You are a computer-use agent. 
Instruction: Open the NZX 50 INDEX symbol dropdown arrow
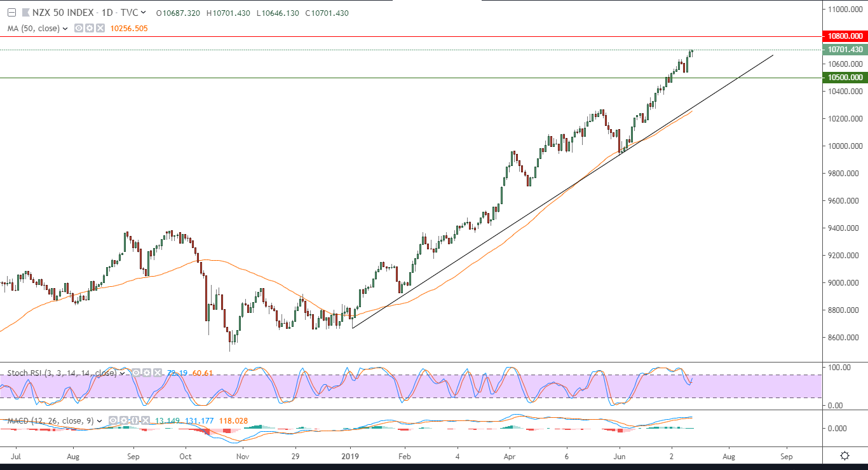[143, 13]
